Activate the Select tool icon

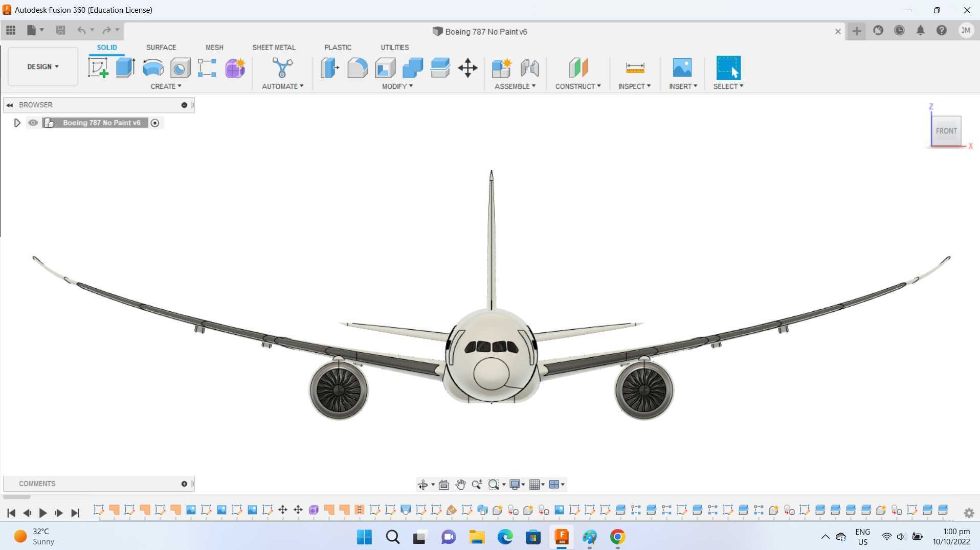click(x=728, y=67)
